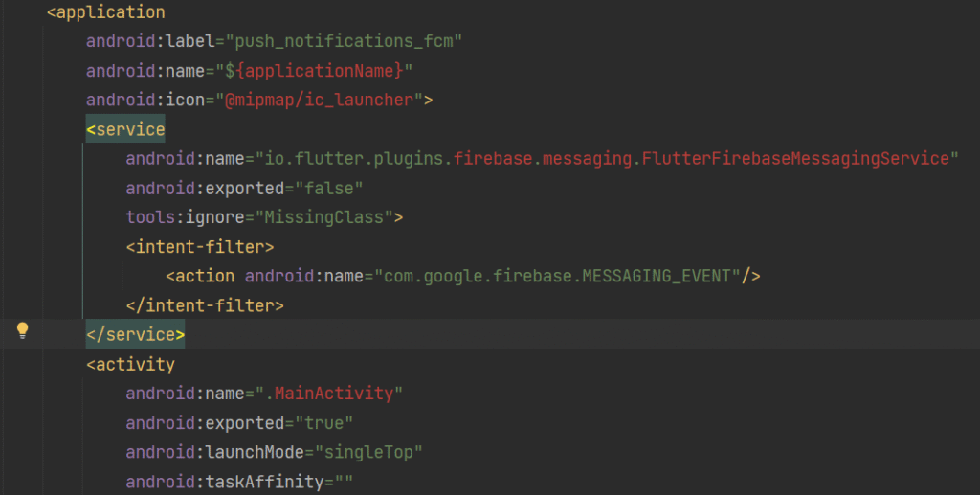Click the <action element tag
Viewport: 980px width, 495px height.
tap(200, 276)
